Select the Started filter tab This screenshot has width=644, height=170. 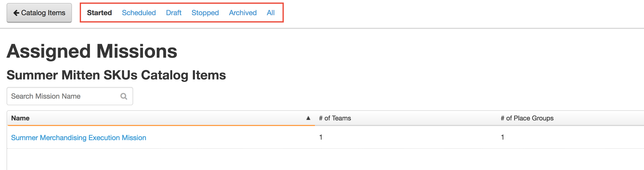coord(99,13)
